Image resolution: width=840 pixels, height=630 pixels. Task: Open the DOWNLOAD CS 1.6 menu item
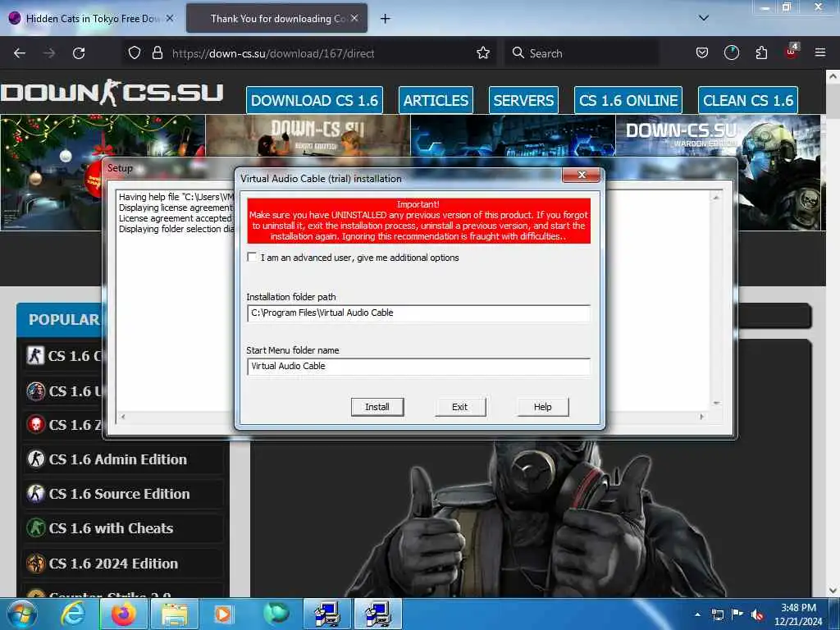click(x=314, y=100)
